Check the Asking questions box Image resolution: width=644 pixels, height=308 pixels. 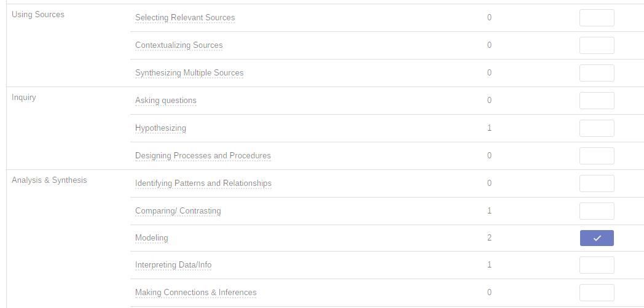point(597,101)
